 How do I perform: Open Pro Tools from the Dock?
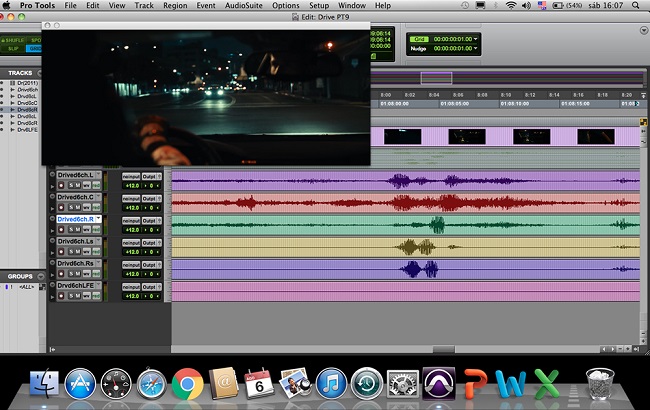(438, 382)
